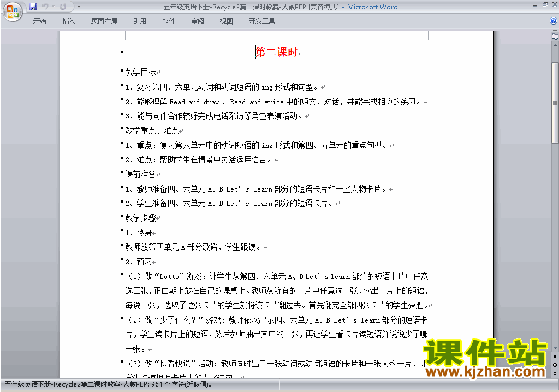The height and width of the screenshot is (392, 559).
Task: Open the 邮件 ribbon tab
Action: pyautogui.click(x=169, y=21)
